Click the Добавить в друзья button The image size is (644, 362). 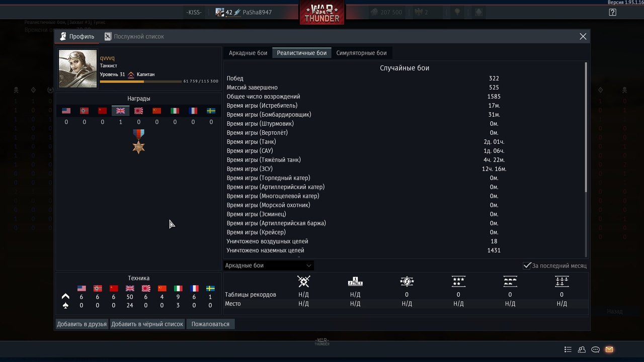click(82, 324)
